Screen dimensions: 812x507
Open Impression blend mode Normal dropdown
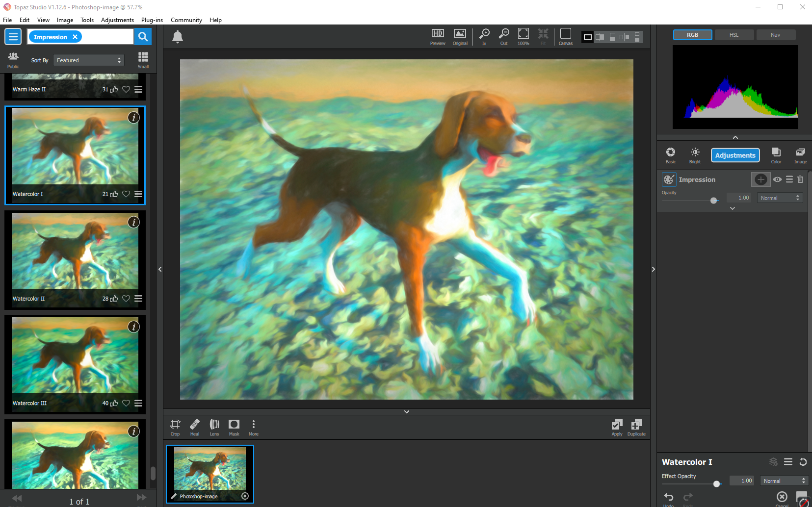tap(780, 198)
